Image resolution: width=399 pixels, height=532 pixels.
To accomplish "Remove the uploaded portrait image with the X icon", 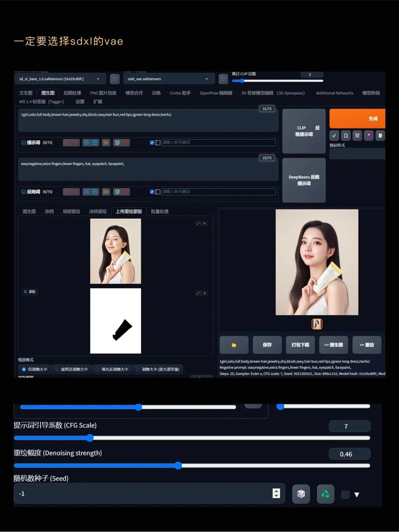I will click(205, 223).
